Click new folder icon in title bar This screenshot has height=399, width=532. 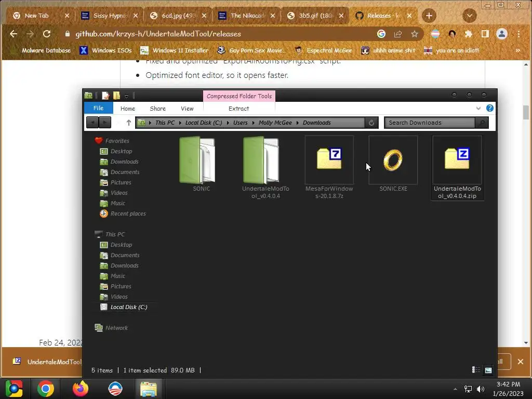point(116,96)
